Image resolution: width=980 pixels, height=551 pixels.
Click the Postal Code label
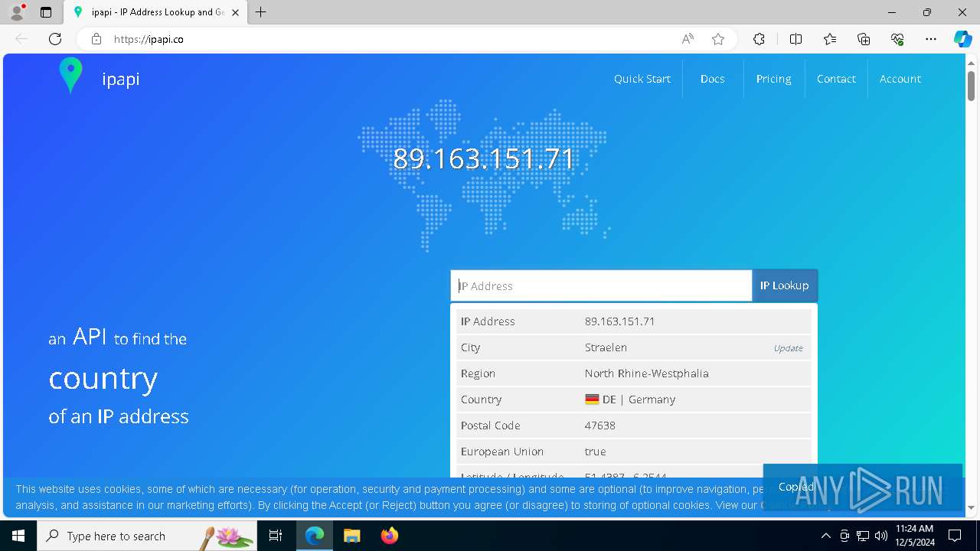[491, 425]
